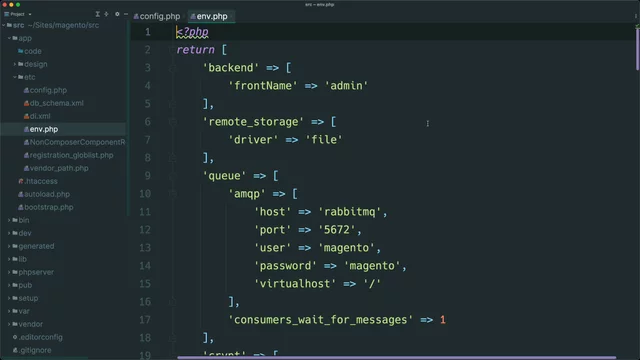
Task: Click the design folder icon
Action: 21,64
